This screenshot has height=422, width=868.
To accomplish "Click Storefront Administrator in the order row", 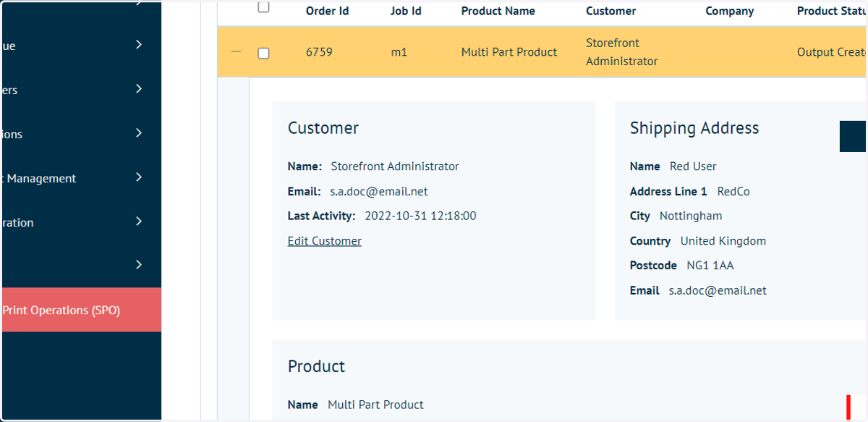I will 622,52.
